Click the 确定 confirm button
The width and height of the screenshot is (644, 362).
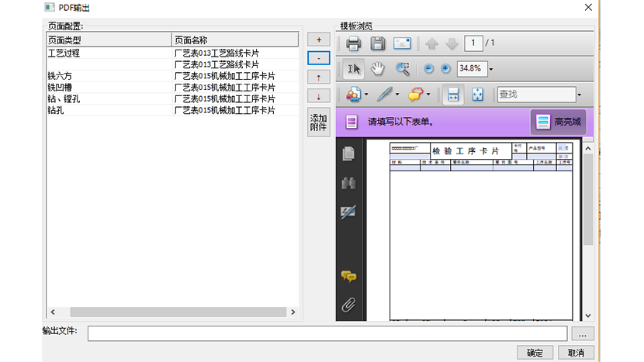pos(535,353)
